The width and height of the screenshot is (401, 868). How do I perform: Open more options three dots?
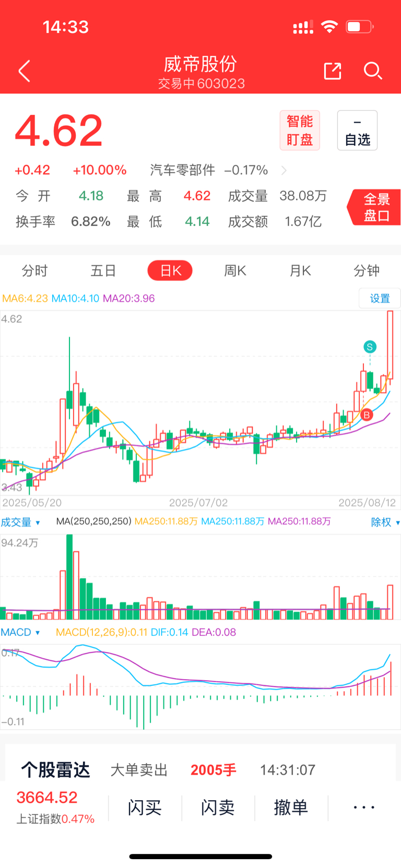364,807
